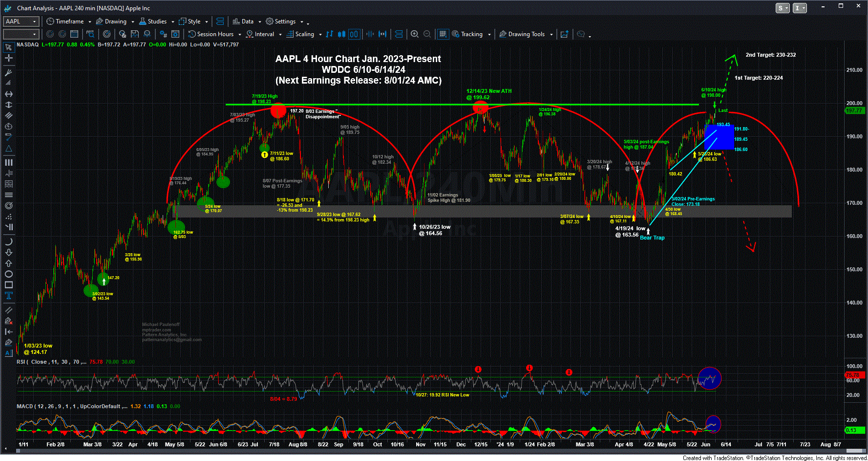Select the pointer tool in left toolbar
This screenshot has height=461, width=868.
(8, 47)
